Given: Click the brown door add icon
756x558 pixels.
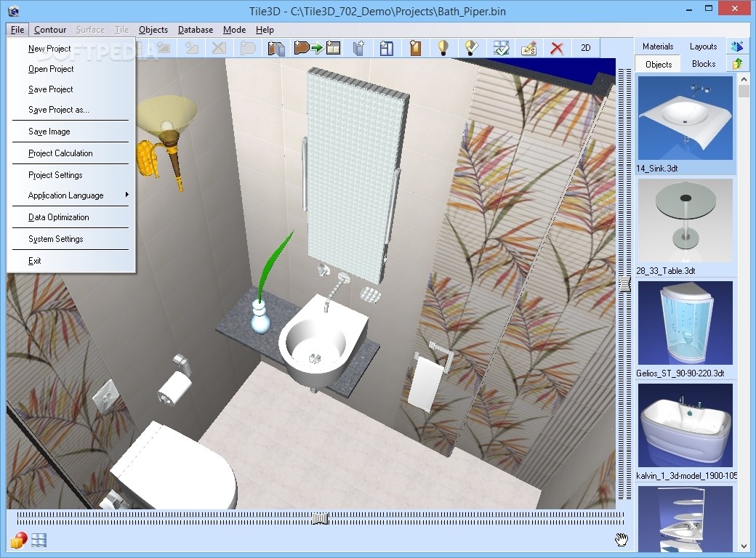Looking at the screenshot, I should click(415, 48).
